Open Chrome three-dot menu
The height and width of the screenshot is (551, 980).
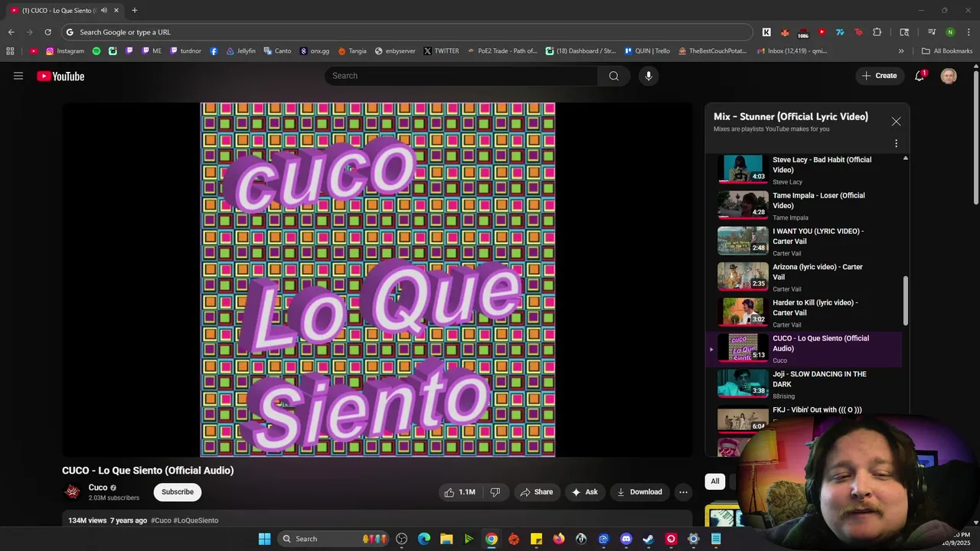[968, 32]
